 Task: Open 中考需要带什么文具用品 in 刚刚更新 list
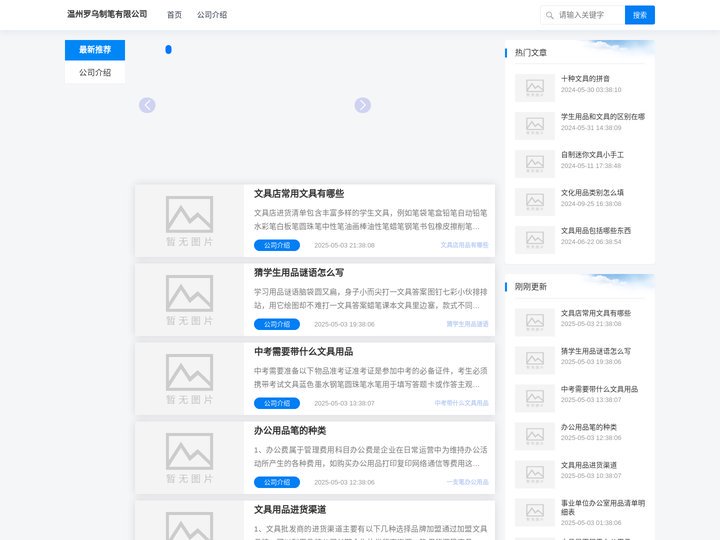(x=599, y=389)
